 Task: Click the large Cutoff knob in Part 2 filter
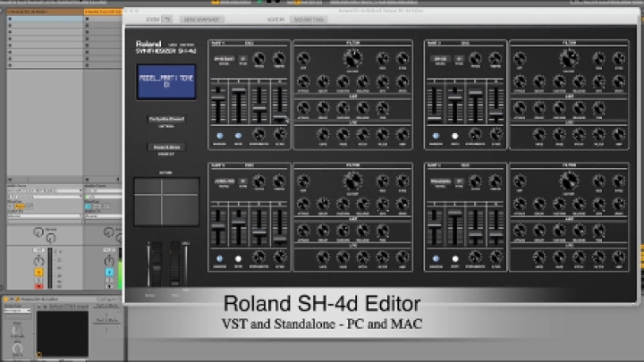[x=569, y=59]
